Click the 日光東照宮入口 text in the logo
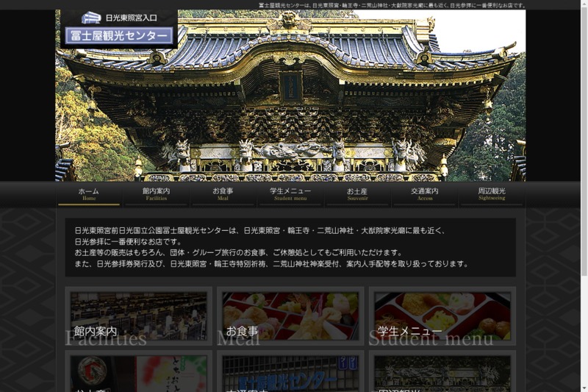This screenshot has width=588, height=392. click(x=135, y=18)
